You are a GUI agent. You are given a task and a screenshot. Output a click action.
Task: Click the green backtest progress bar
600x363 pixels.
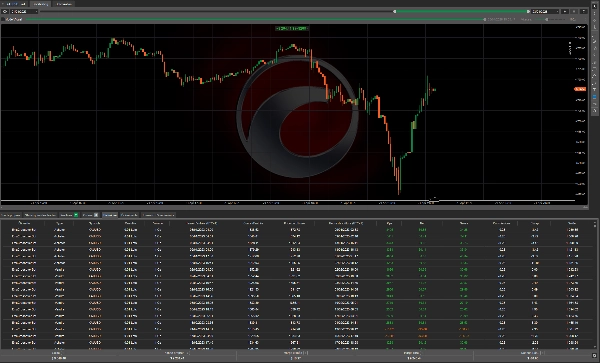point(254,19)
